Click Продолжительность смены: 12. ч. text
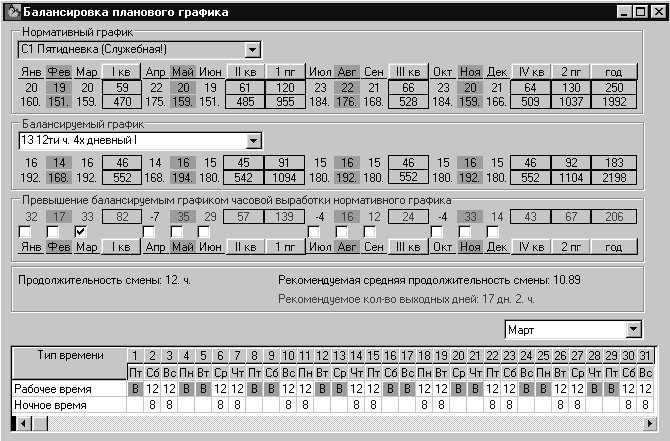670x441 pixels. point(104,281)
